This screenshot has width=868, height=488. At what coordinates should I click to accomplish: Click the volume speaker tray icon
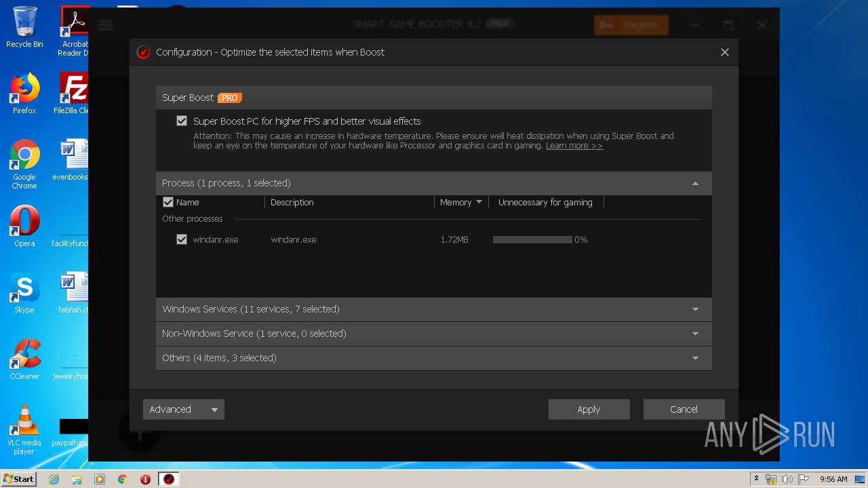(x=787, y=479)
